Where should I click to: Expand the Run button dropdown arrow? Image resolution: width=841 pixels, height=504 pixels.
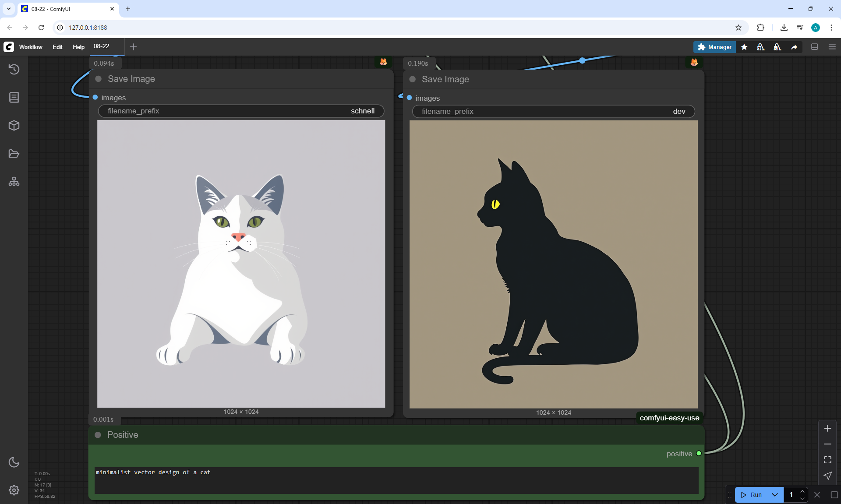pos(775,495)
